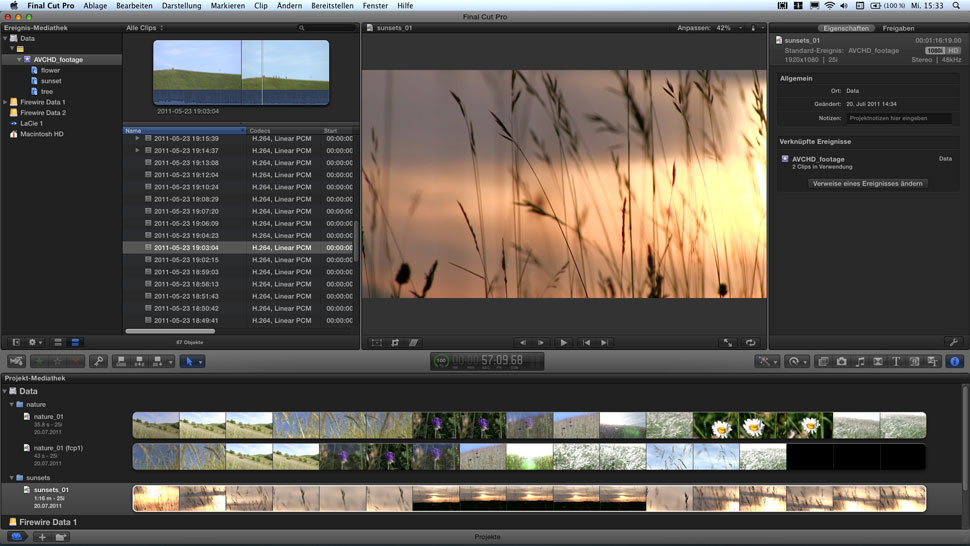
Task: Open the Titles browser (T icon)
Action: [x=896, y=361]
